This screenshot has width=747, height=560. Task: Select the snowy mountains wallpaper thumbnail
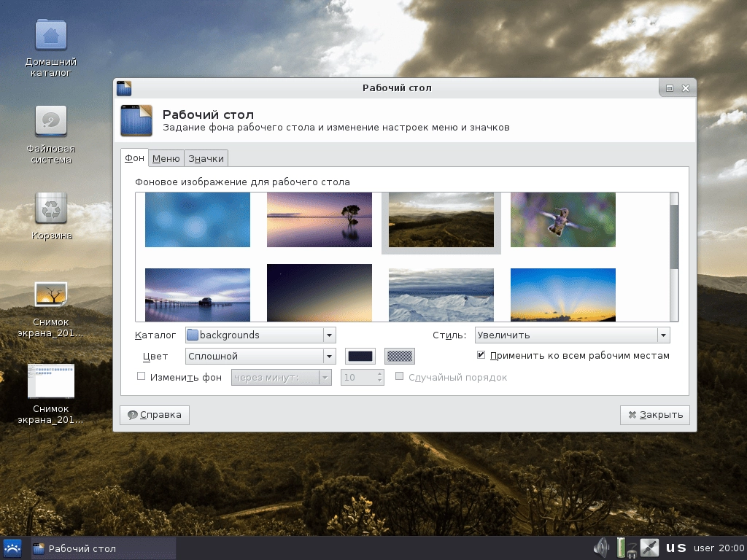[441, 295]
